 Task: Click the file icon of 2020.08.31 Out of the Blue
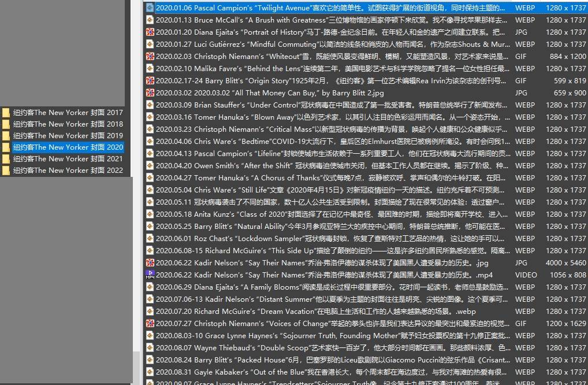coord(150,372)
